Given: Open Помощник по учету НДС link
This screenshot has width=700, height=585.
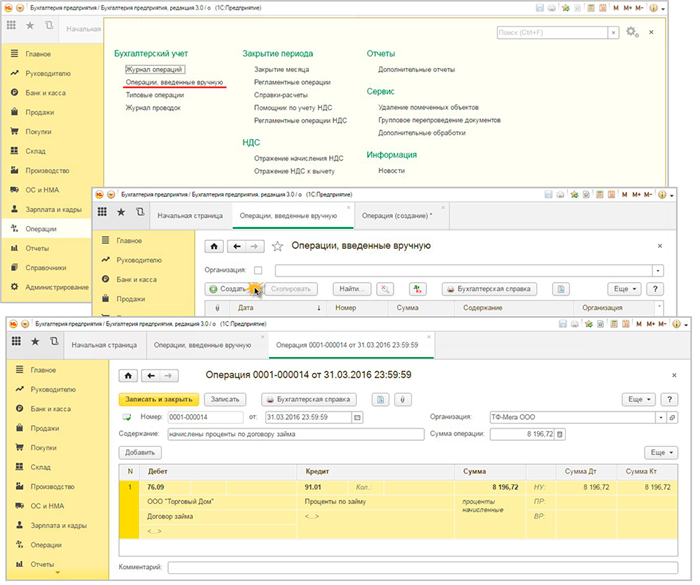Looking at the screenshot, I should (293, 108).
